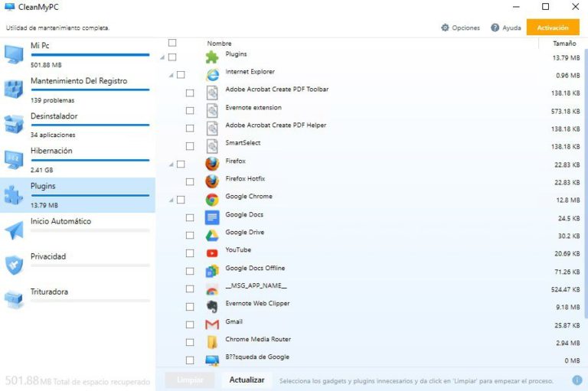Click the Hibernación progress bar
This screenshot has width=588, height=391.
(90, 160)
